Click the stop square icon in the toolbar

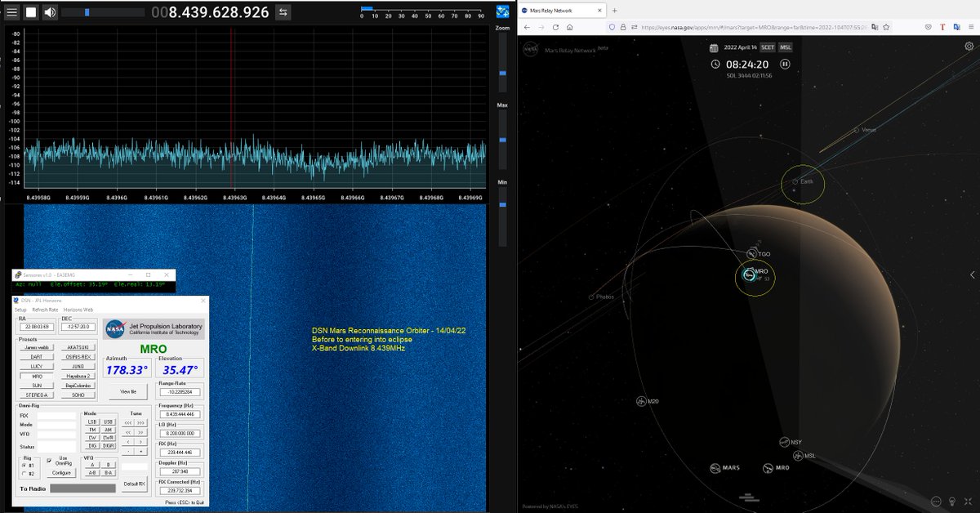[29, 11]
